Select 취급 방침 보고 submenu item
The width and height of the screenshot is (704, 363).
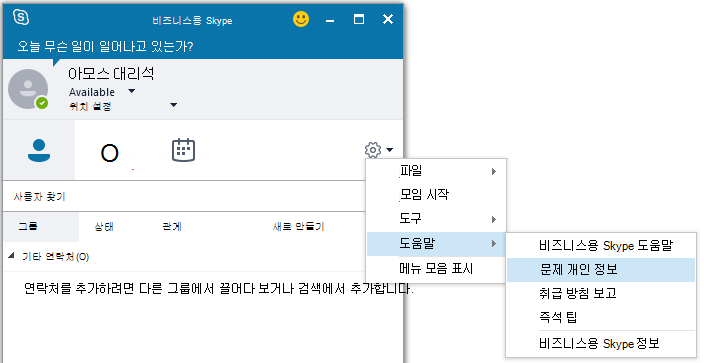point(601,293)
